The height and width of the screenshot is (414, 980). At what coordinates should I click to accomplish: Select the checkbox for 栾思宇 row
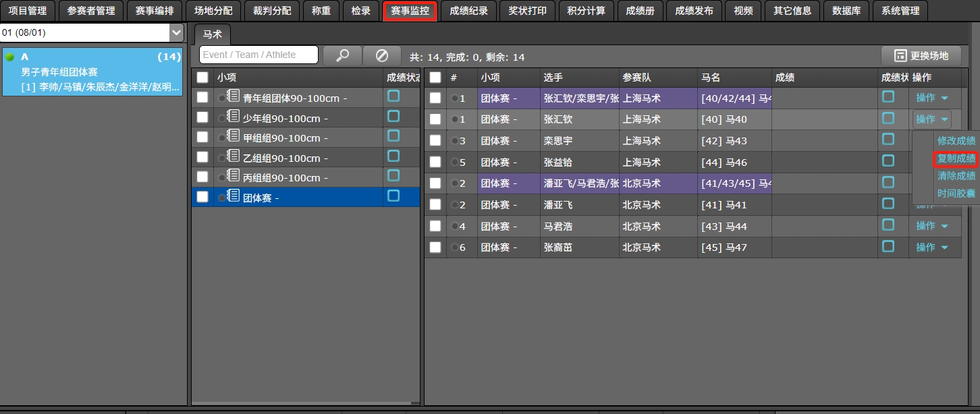[x=435, y=140]
